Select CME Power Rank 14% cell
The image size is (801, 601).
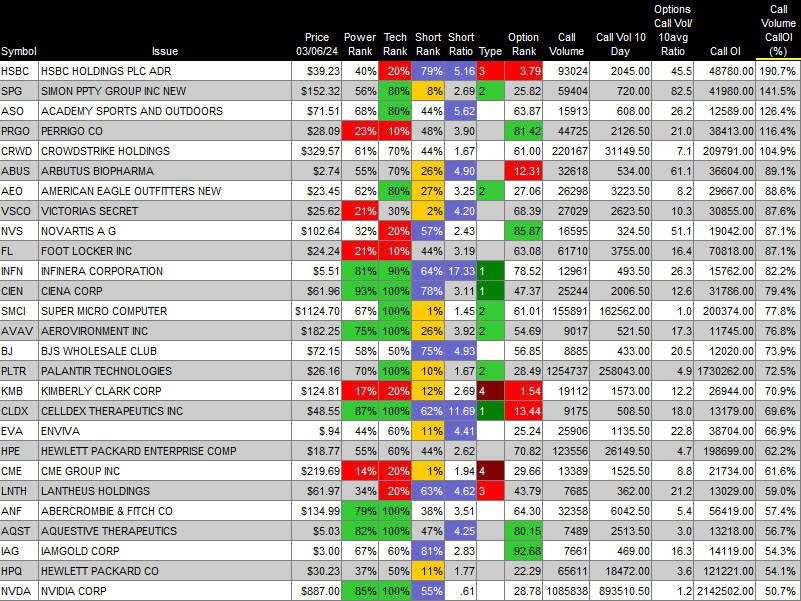[360, 471]
